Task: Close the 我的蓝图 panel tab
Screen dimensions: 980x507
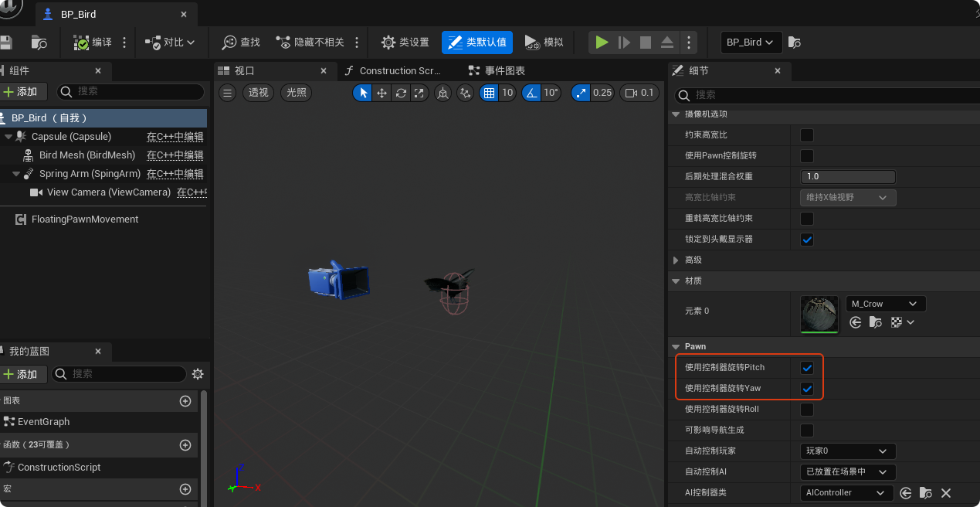Action: coord(98,351)
